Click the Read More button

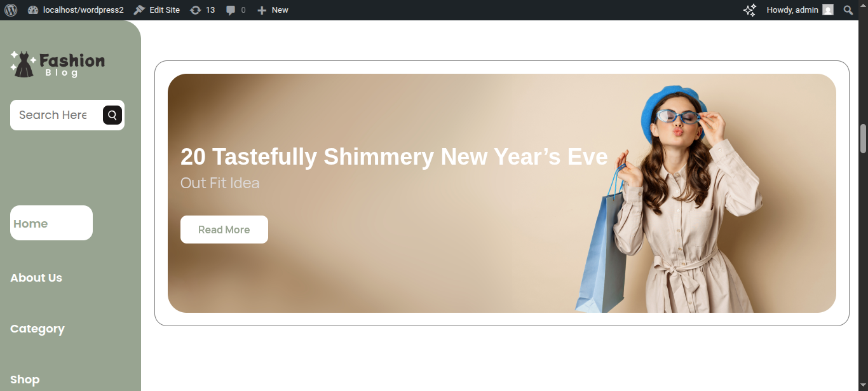(224, 230)
